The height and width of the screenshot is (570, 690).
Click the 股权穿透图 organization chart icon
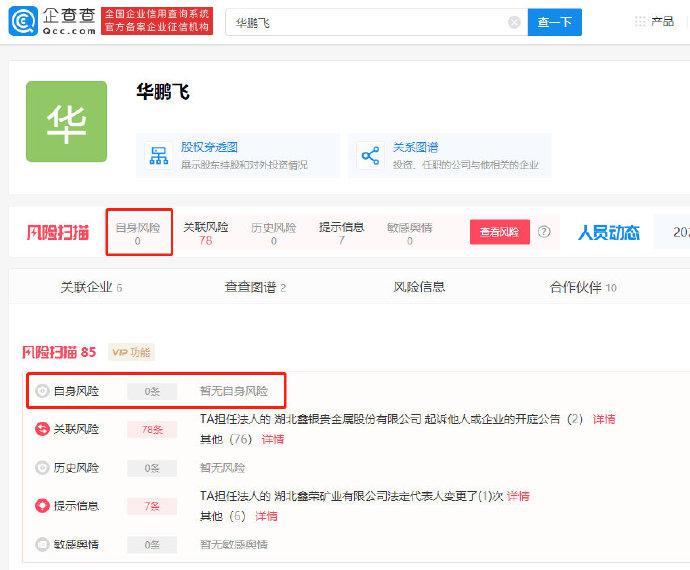click(x=158, y=155)
